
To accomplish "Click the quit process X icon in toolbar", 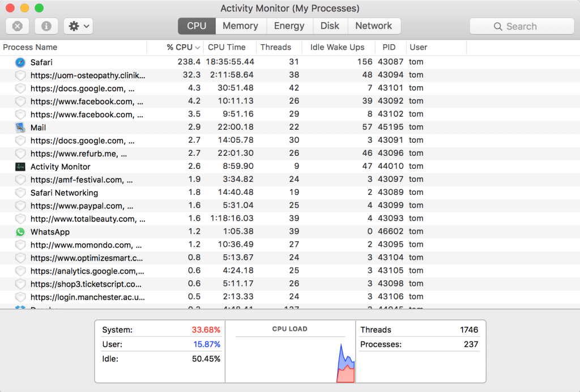I will pos(18,26).
